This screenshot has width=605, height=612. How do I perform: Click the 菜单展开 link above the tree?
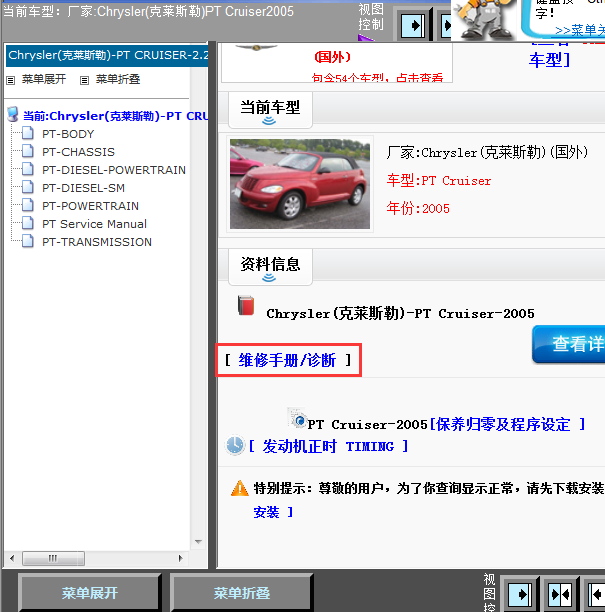tap(44, 79)
